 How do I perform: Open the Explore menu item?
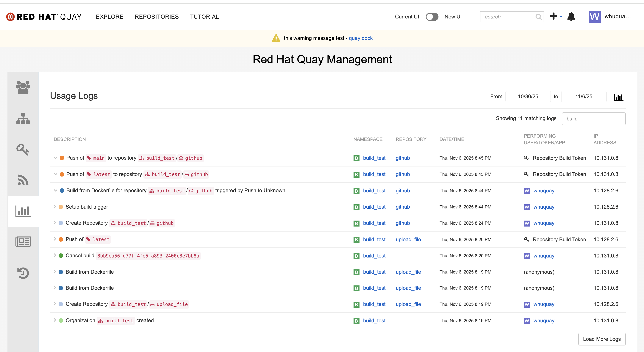point(110,17)
